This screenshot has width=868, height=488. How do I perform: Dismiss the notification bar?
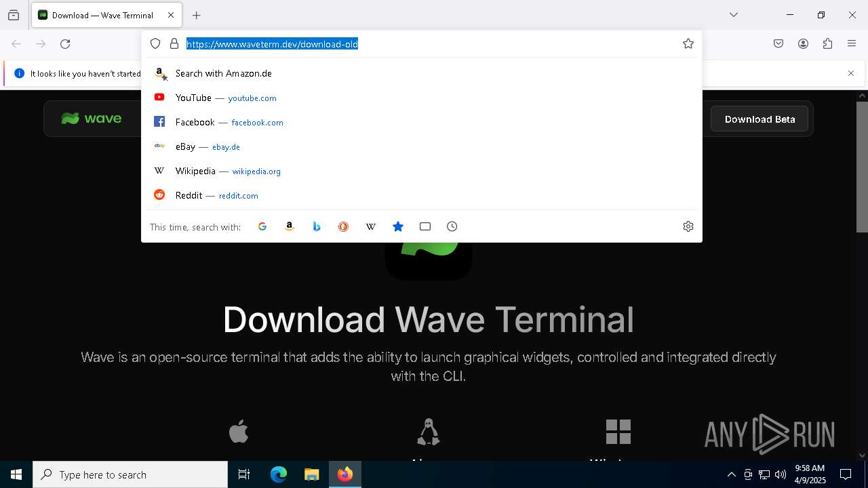click(x=851, y=73)
